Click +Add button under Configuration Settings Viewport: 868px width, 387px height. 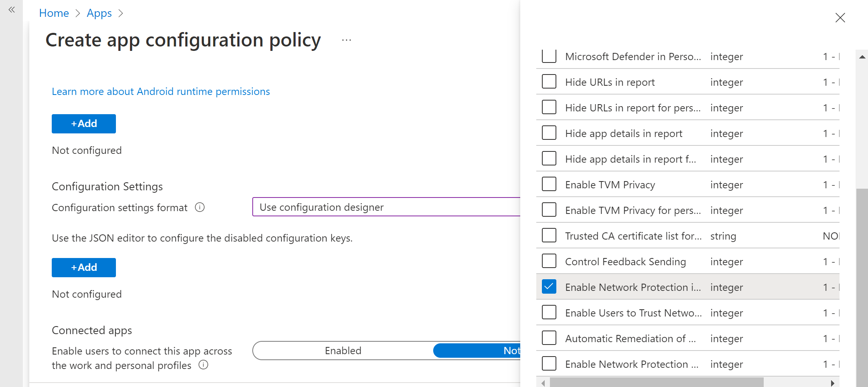tap(84, 268)
